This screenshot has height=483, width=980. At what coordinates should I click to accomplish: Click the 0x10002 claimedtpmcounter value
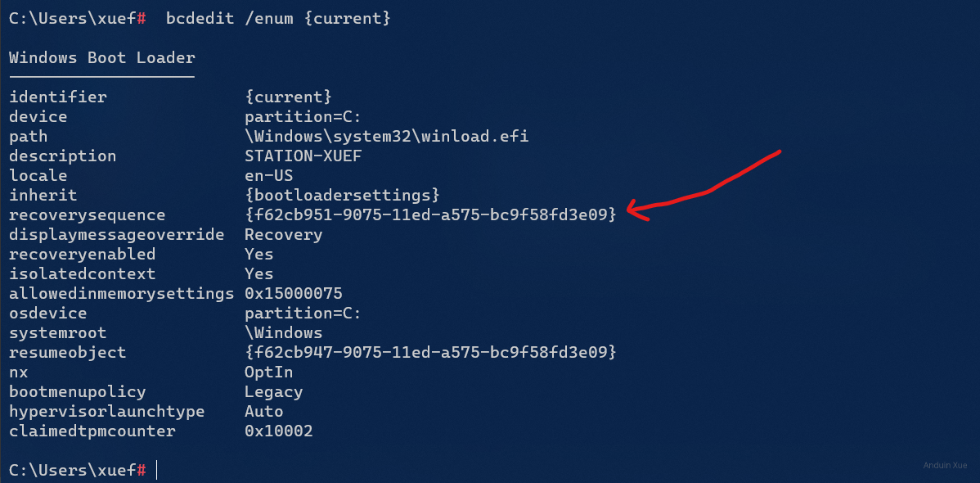[278, 431]
